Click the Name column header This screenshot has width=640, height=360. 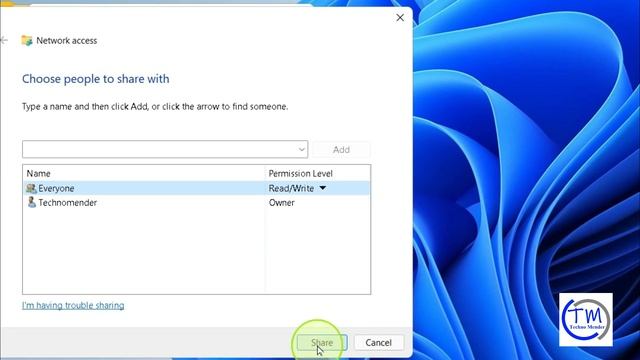(144, 173)
